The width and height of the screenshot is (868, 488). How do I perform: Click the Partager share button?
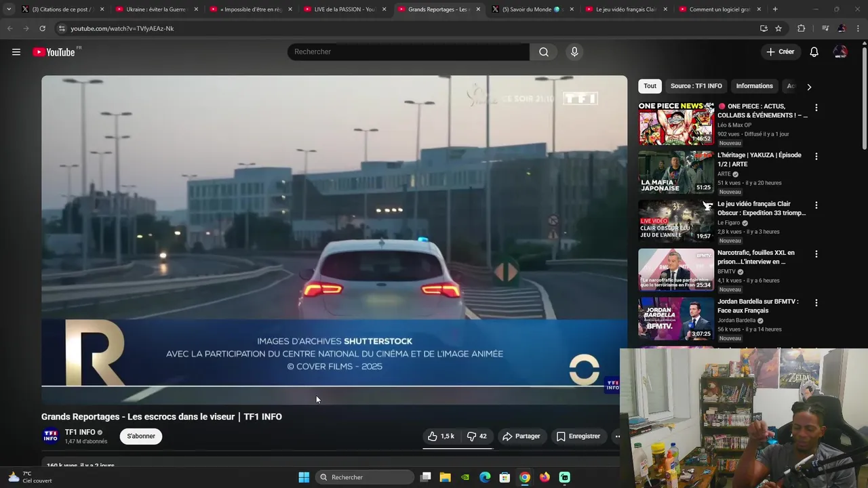521,436
